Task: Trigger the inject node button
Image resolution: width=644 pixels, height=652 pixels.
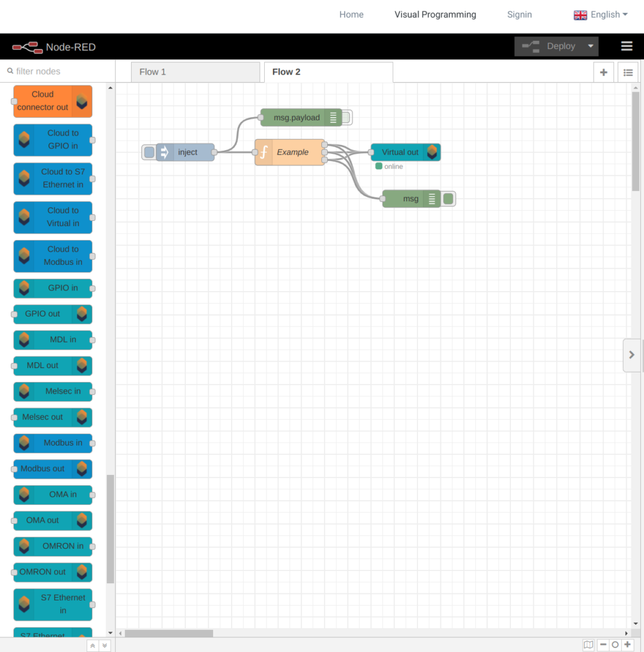Action: 149,152
